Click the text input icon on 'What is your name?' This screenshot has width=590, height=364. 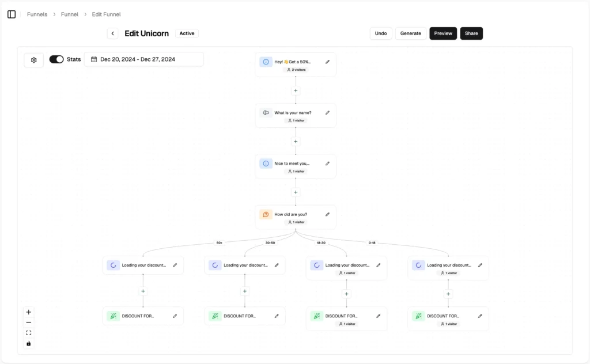point(266,113)
